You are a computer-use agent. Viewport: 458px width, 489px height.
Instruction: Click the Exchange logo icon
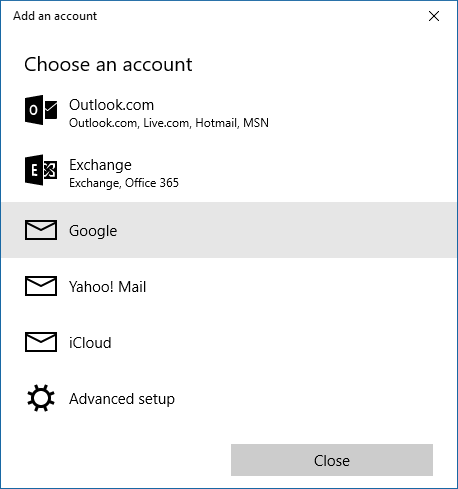(x=41, y=170)
